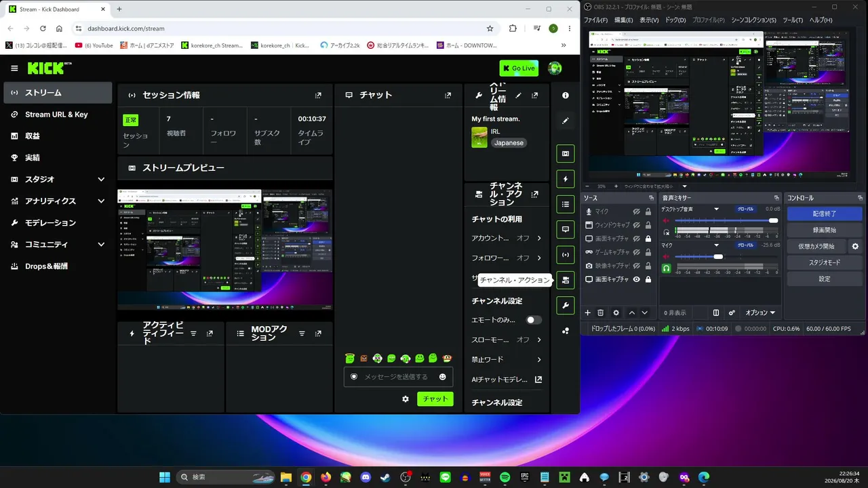Toggle MOD actions list icon in right rail

click(x=566, y=204)
